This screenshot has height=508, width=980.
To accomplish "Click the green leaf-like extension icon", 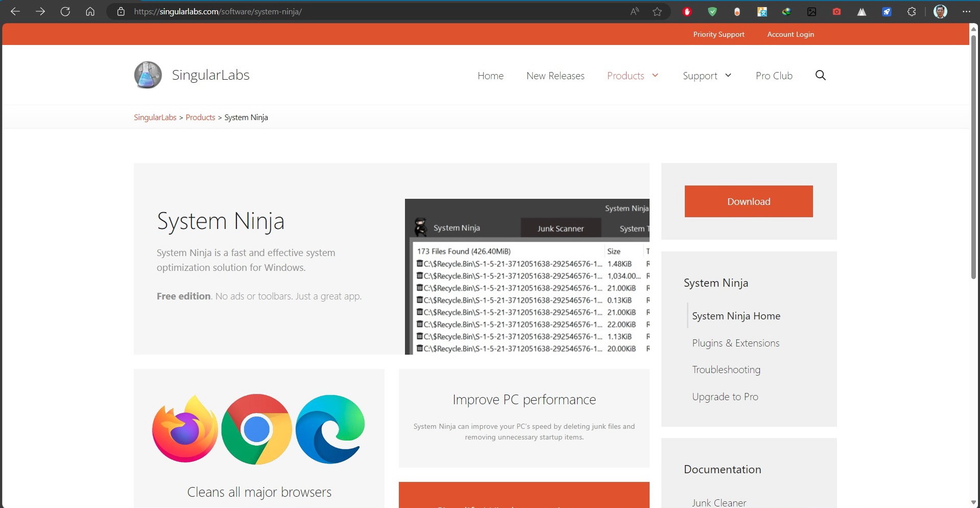I will tap(787, 11).
